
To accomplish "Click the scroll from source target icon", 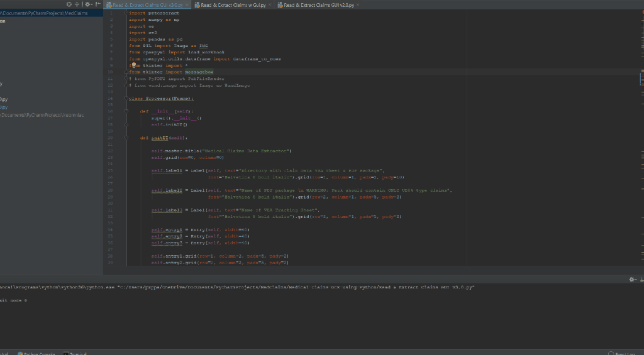I will pyautogui.click(x=69, y=4).
